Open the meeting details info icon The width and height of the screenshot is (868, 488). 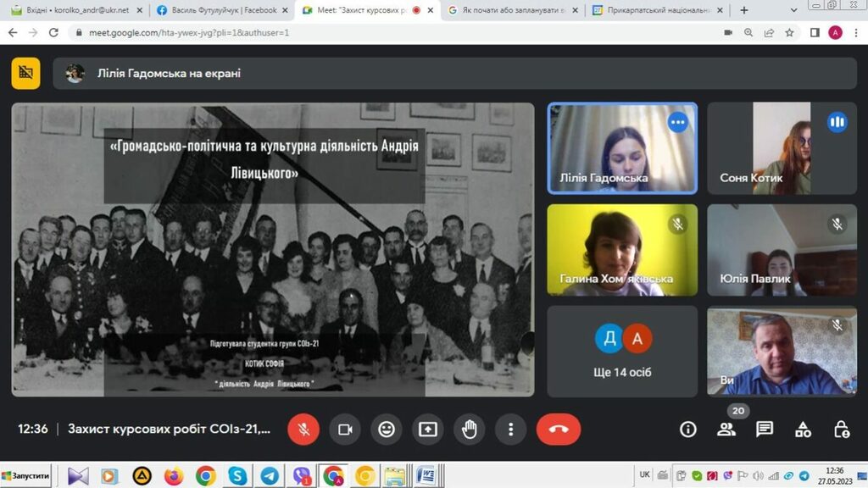coord(688,430)
